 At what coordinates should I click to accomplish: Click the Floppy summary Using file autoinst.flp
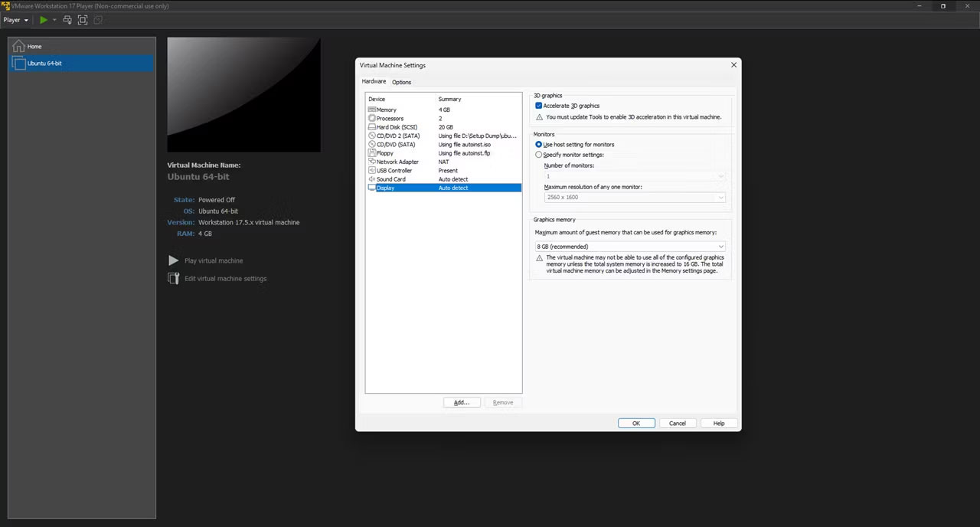[464, 153]
